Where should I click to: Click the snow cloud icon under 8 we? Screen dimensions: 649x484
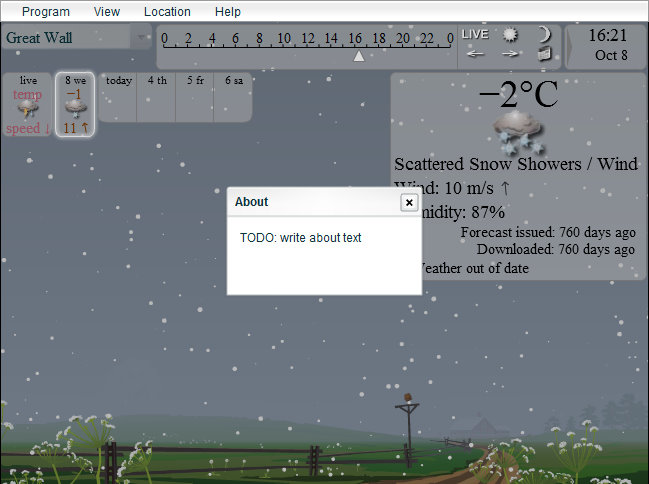click(x=76, y=110)
